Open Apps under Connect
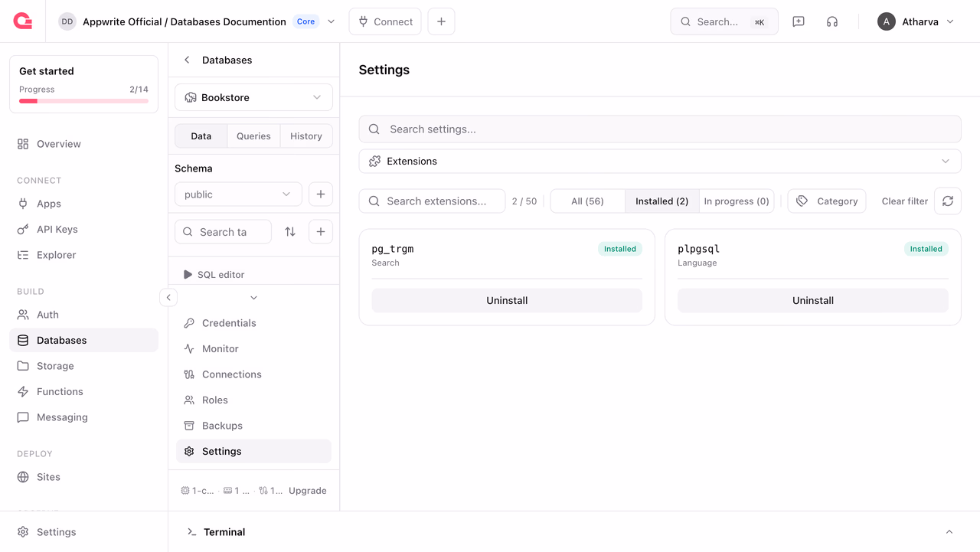The image size is (980, 552). pyautogui.click(x=83, y=204)
